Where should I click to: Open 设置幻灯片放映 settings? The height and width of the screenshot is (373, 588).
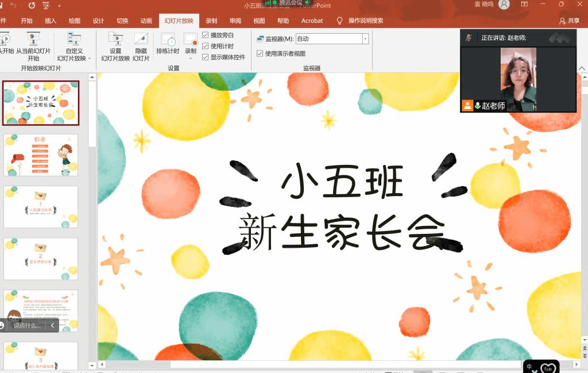point(115,47)
